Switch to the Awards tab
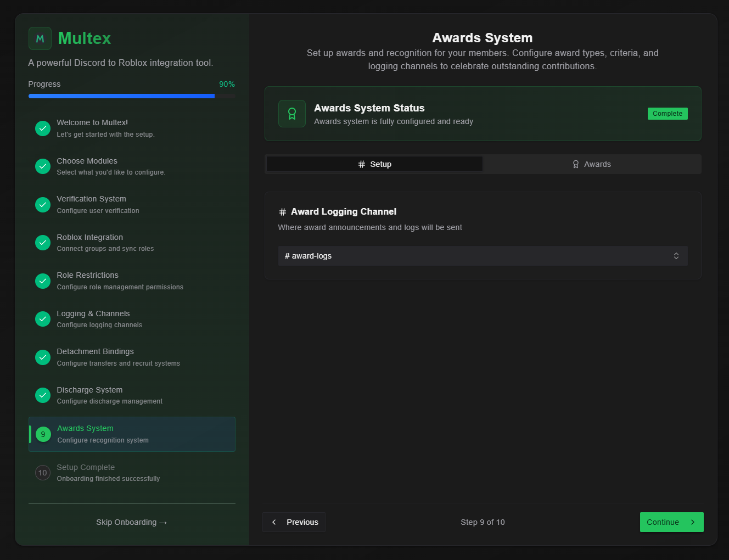Screen dimensions: 729x560 tap(592, 164)
